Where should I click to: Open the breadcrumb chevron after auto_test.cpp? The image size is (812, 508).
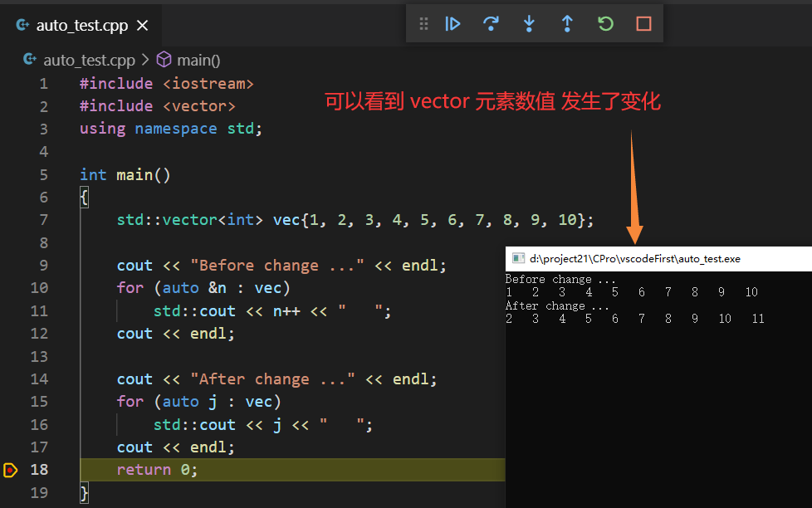pos(145,60)
